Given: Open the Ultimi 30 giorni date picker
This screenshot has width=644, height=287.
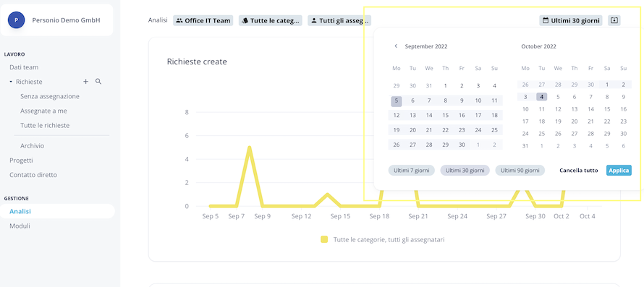Looking at the screenshot, I should tap(571, 20).
